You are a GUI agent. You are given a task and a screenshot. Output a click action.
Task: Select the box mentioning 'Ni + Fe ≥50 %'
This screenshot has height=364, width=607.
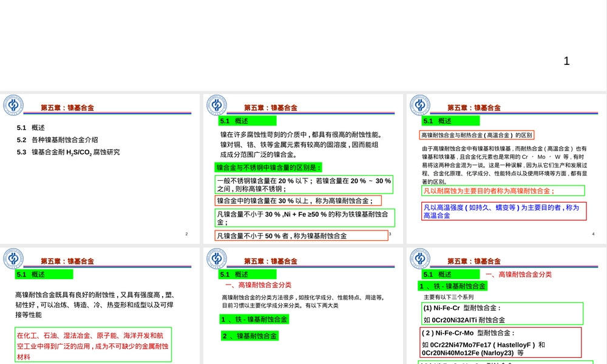(x=305, y=218)
